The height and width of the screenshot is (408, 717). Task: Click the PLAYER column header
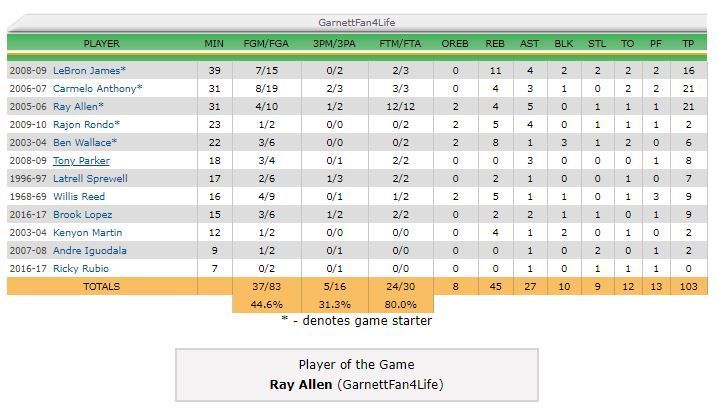[x=101, y=43]
